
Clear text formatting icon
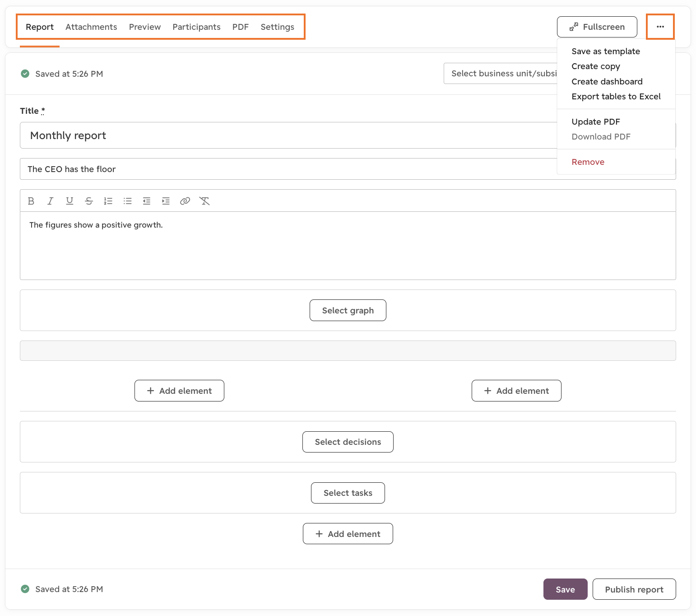click(204, 201)
